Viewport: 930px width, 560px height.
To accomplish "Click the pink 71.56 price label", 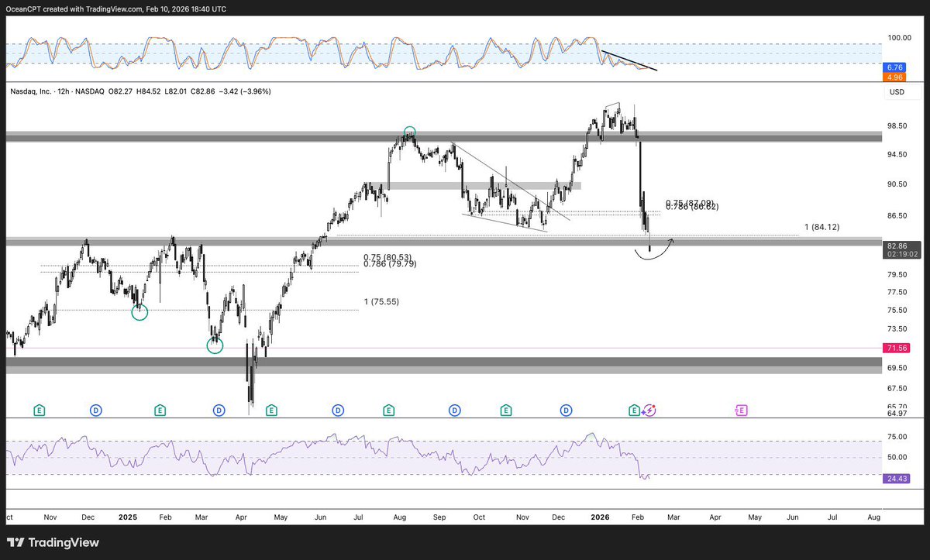I will point(898,349).
